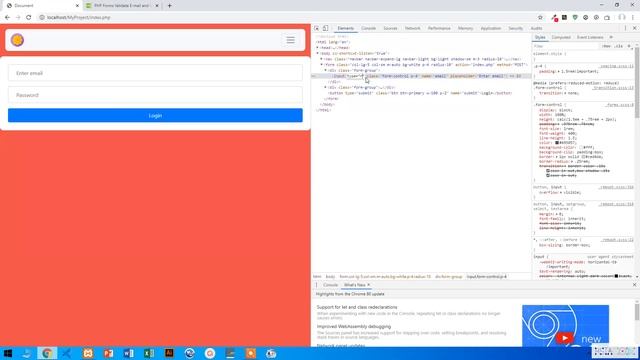
Task: Select the button submit element line in DOM
Action: pyautogui.click(x=420, y=93)
